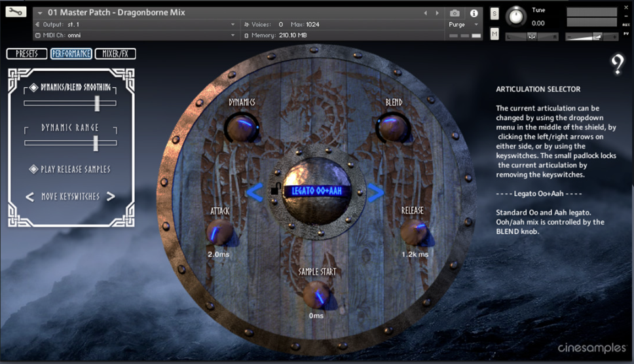Click the Sample Start value 0ms
634x364 pixels.
pyautogui.click(x=316, y=316)
